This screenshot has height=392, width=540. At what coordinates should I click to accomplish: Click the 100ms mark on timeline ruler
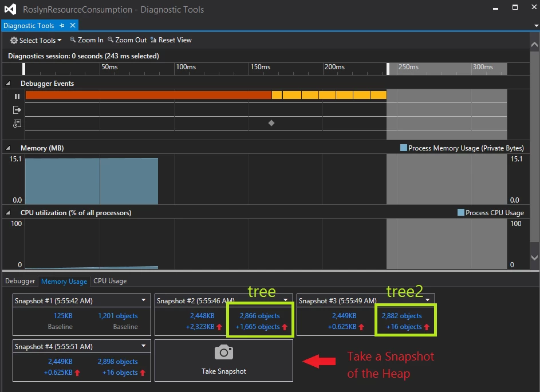coord(186,67)
